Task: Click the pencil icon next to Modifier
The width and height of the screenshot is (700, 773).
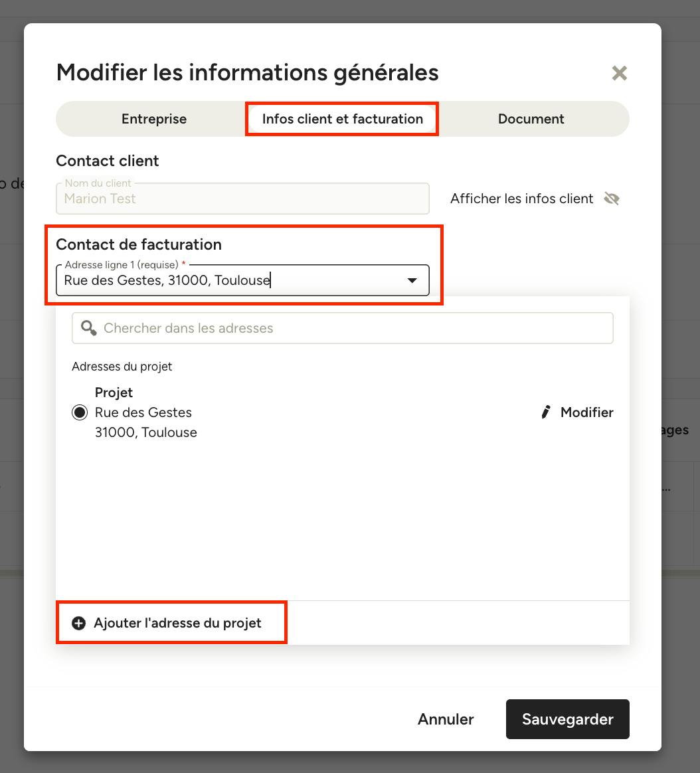Action: (546, 412)
